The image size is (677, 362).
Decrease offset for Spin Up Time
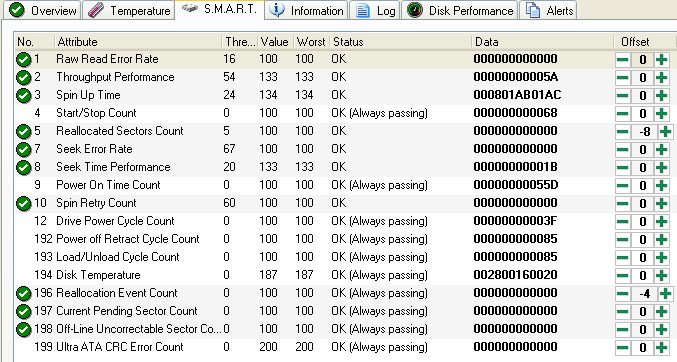623,95
